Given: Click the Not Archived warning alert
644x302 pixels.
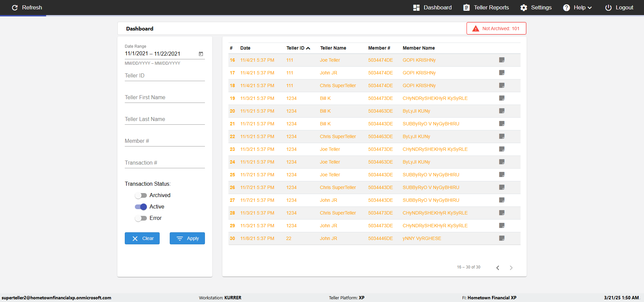Looking at the screenshot, I should 496,28.
